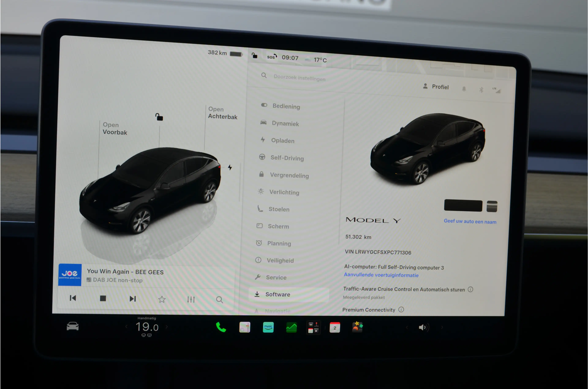Select the grey wheel swatch

click(492, 206)
